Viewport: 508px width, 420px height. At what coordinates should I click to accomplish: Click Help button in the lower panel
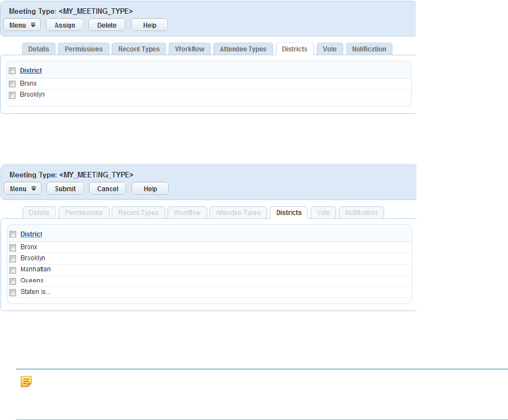point(150,188)
